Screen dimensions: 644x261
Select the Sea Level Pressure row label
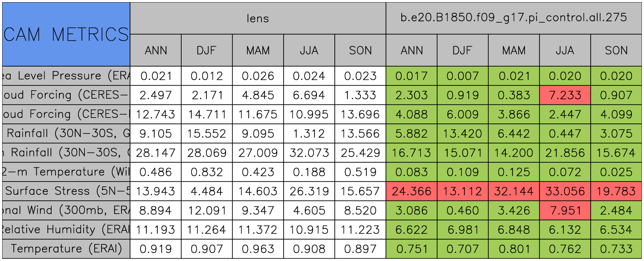(x=66, y=76)
